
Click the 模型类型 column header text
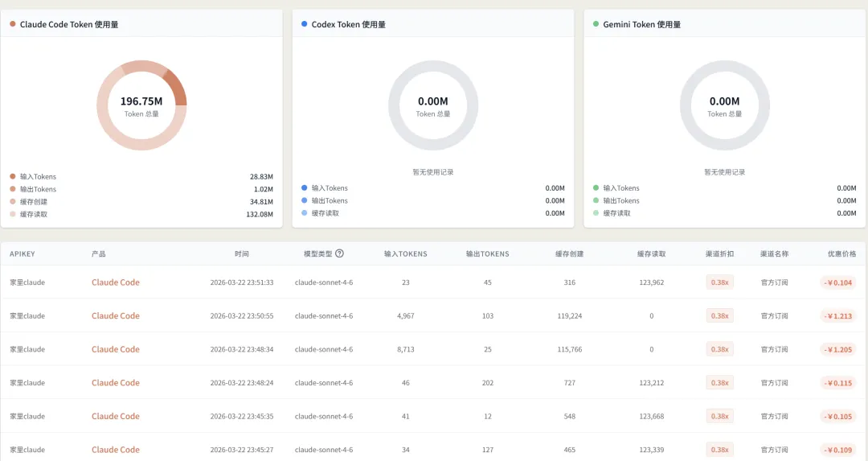[x=317, y=253]
